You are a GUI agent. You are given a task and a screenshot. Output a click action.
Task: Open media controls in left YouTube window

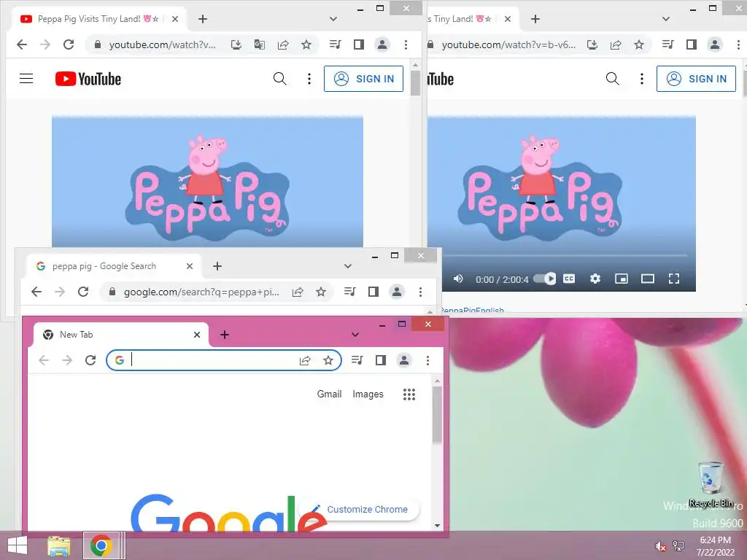tap(336, 44)
